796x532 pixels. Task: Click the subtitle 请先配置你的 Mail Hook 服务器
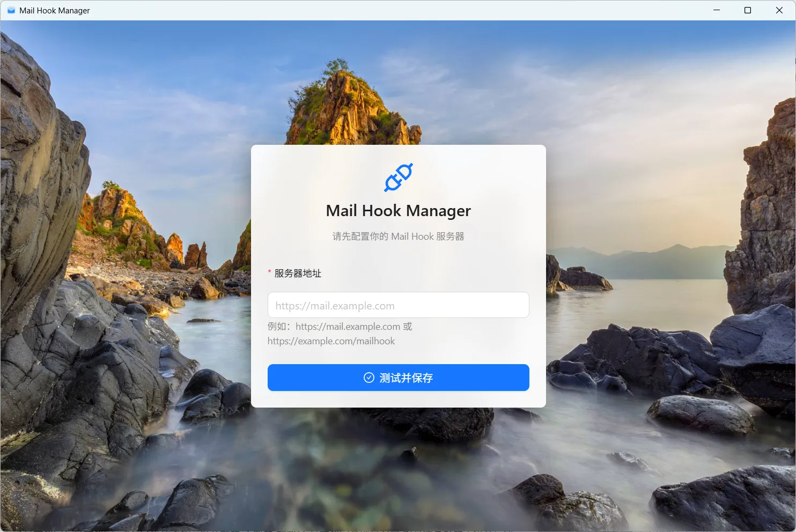click(x=399, y=237)
